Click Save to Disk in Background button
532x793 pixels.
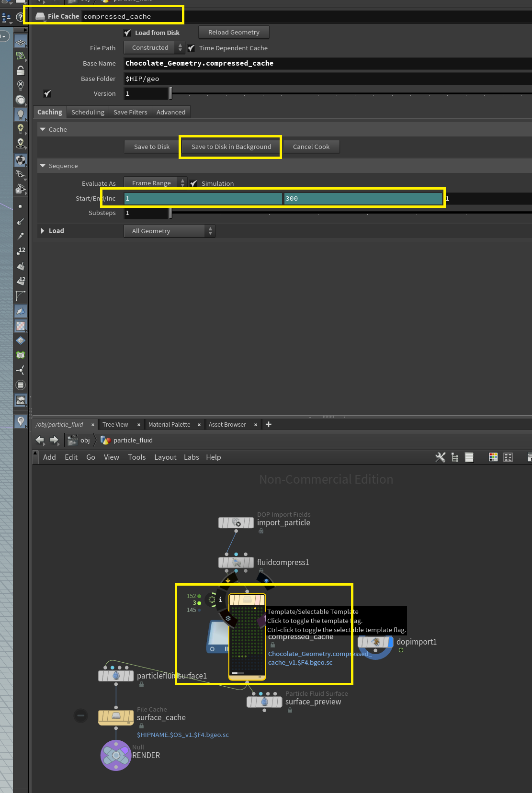231,147
